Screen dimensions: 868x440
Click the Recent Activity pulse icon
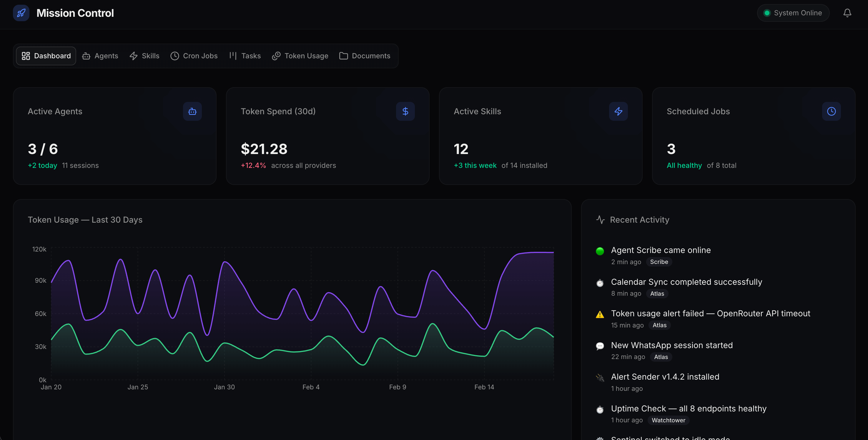point(600,219)
